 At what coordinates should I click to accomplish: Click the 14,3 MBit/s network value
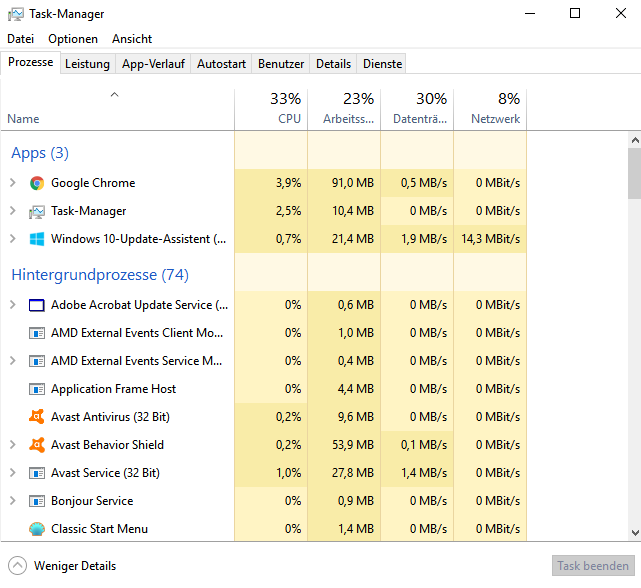click(491, 239)
